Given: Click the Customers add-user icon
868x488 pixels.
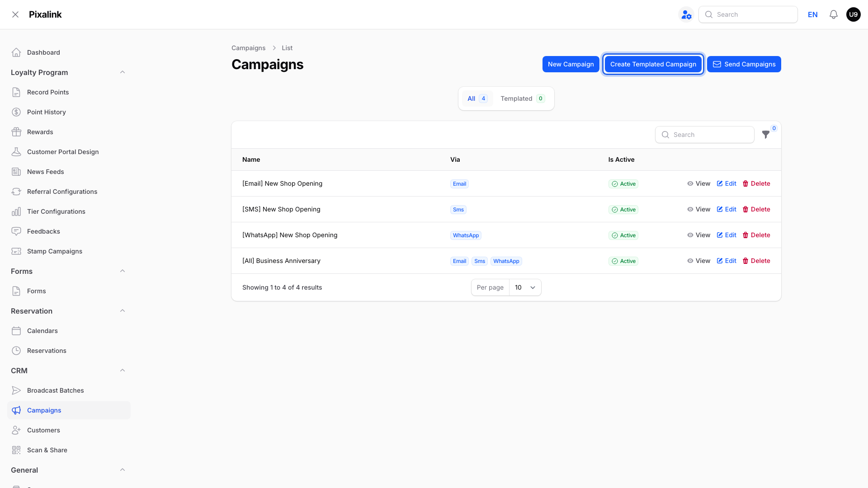Looking at the screenshot, I should (16, 430).
